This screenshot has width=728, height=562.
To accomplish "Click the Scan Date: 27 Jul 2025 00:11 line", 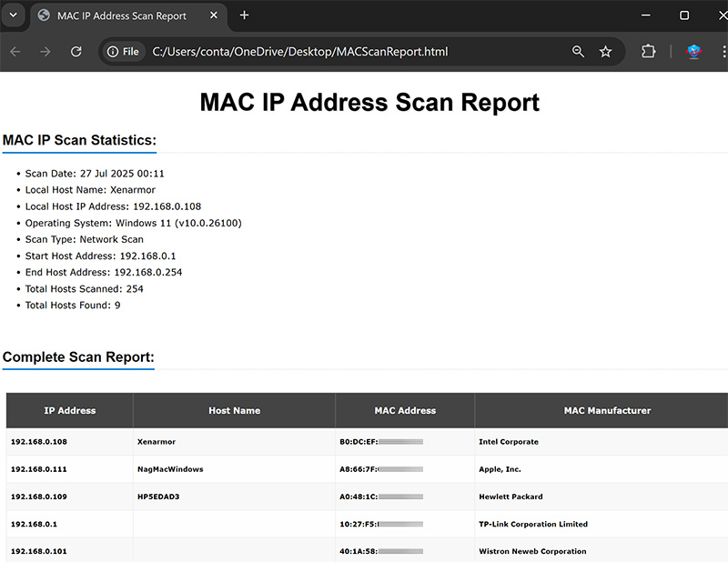I will (x=95, y=174).
